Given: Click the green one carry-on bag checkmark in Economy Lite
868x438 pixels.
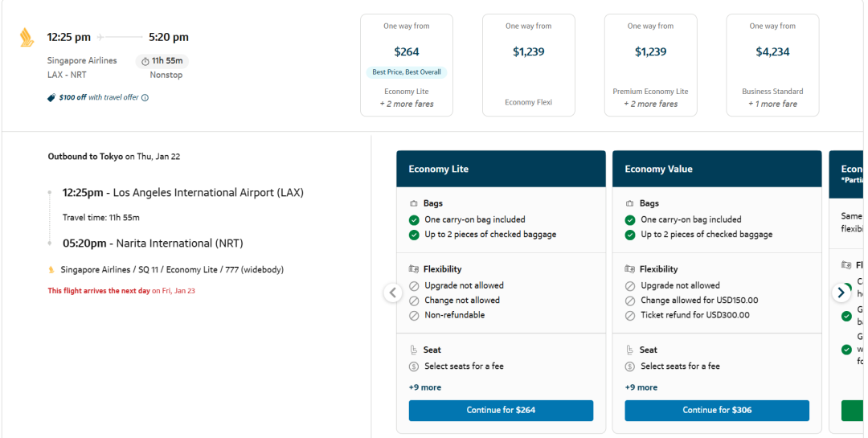Looking at the screenshot, I should [414, 220].
